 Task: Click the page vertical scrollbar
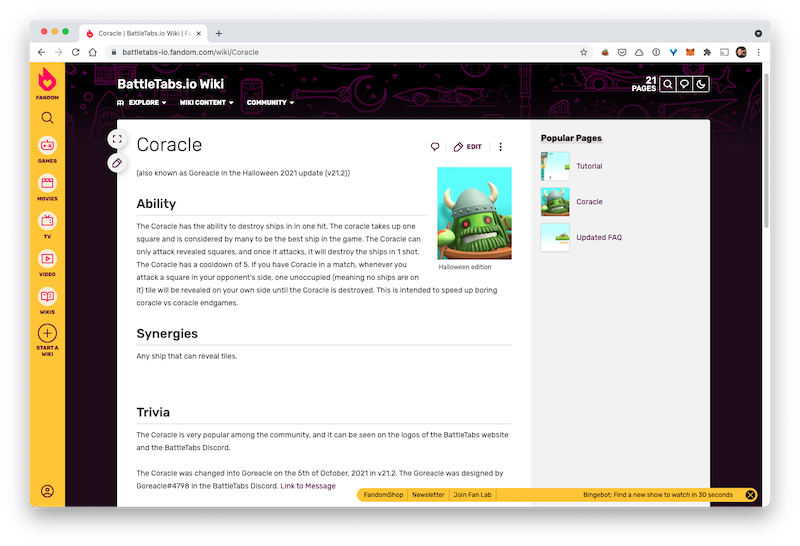point(766,151)
